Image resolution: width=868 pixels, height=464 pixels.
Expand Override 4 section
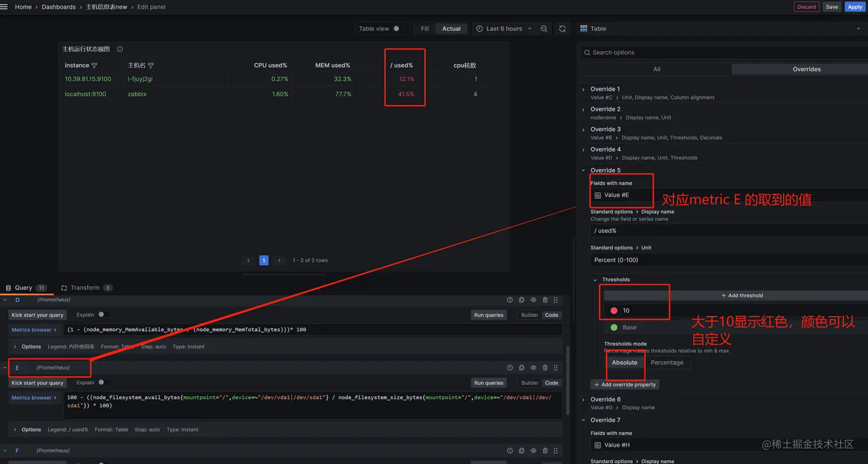pyautogui.click(x=584, y=150)
